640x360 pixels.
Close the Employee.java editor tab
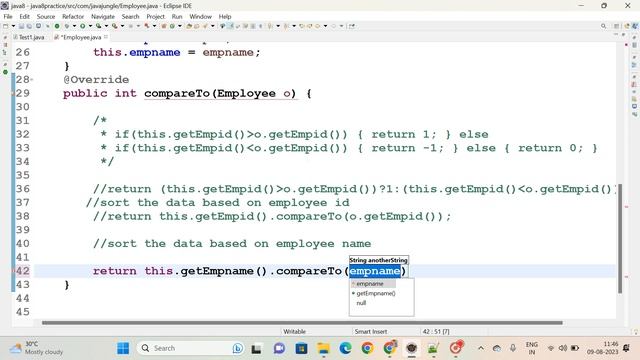tap(106, 37)
